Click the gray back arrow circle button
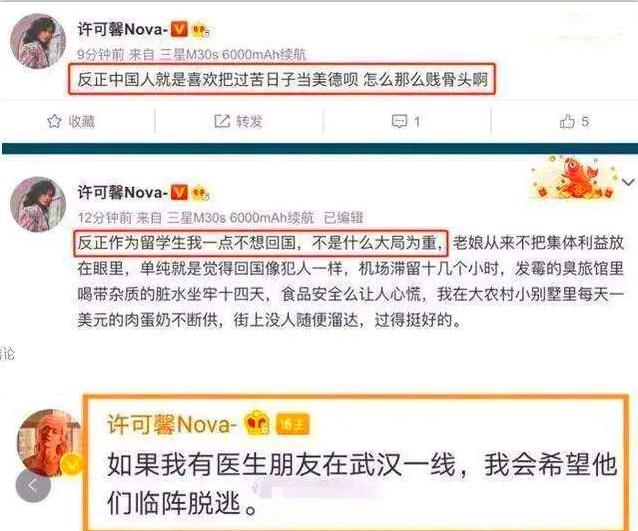The width and height of the screenshot is (638, 531). point(33,485)
